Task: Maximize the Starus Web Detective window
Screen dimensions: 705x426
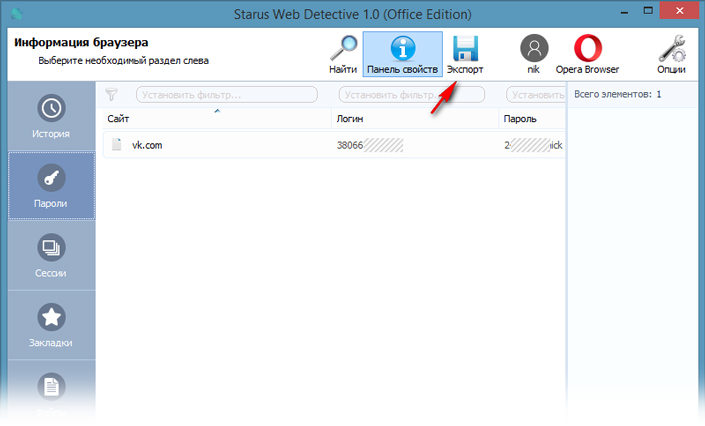Action: point(648,11)
